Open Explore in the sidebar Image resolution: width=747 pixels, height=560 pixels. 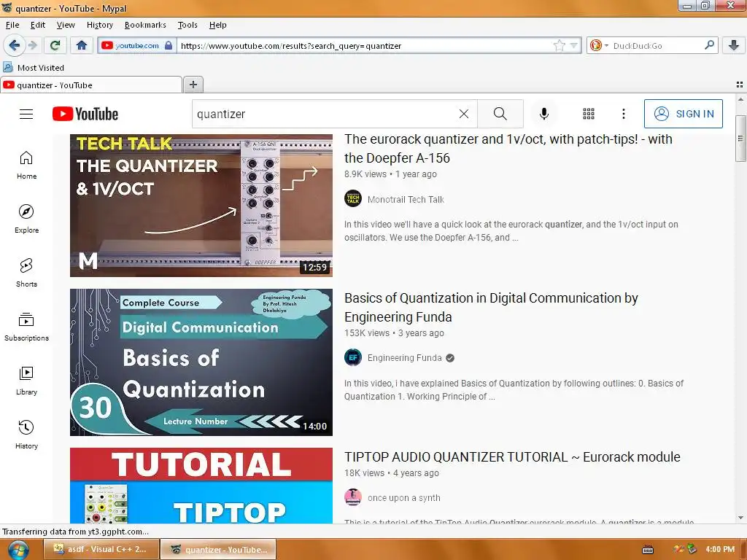click(x=27, y=219)
